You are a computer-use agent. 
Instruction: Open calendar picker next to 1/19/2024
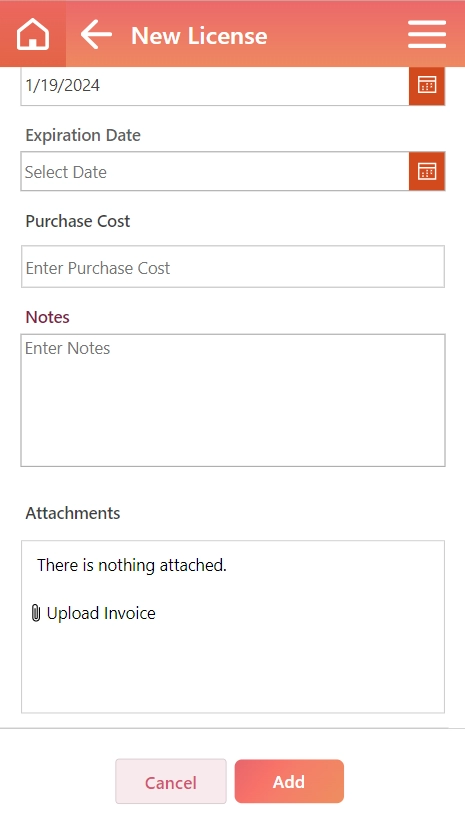point(427,84)
